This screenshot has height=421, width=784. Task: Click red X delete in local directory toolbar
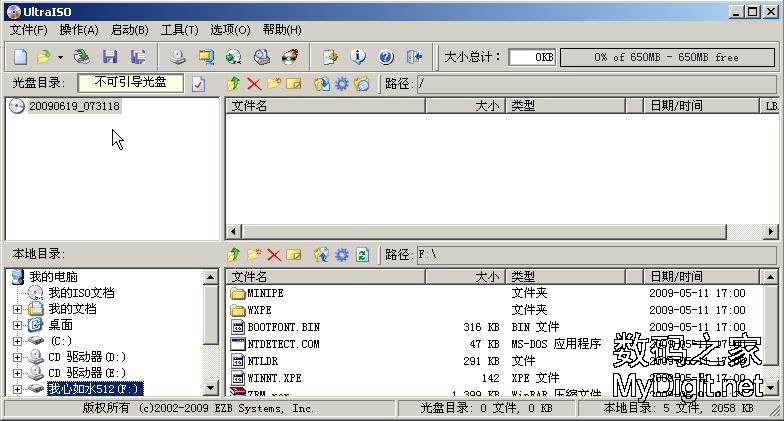coord(274,255)
